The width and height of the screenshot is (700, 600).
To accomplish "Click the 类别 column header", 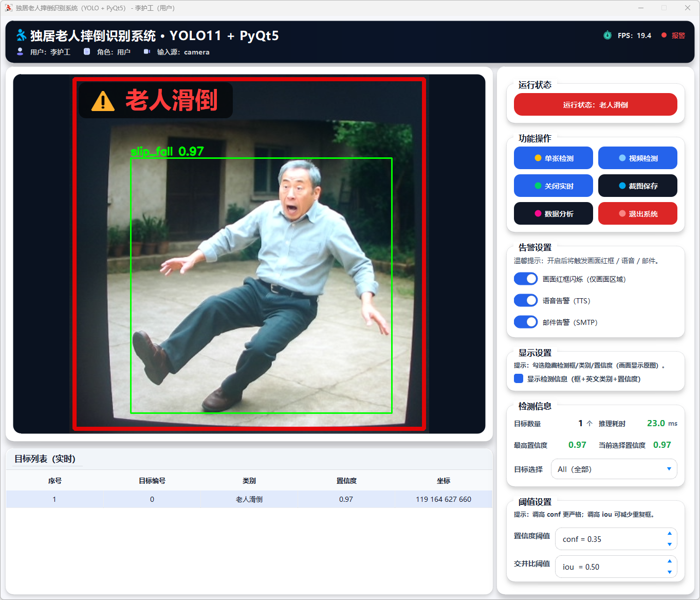I will pyautogui.click(x=249, y=481).
